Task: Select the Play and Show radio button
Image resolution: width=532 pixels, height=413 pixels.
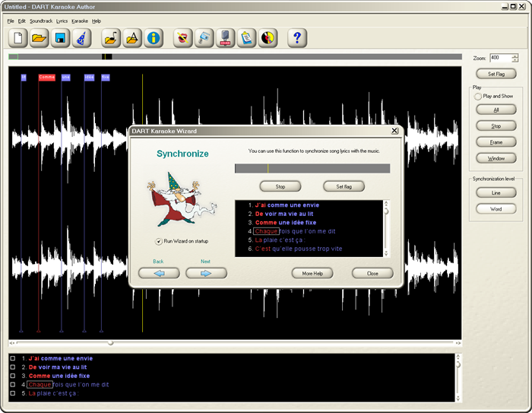Action: pos(478,97)
